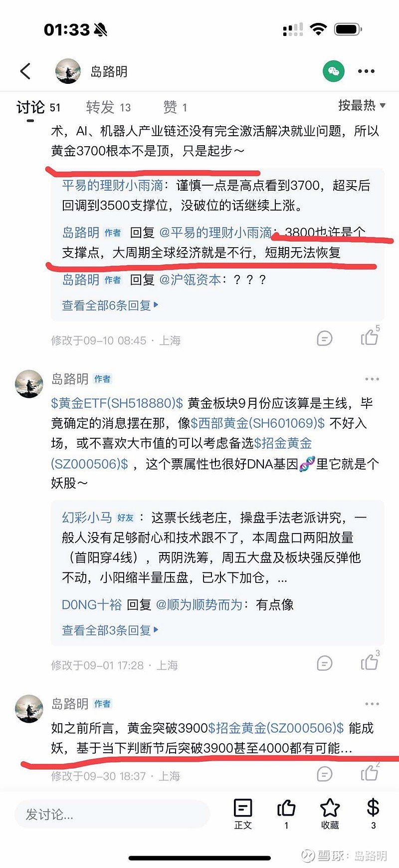Open 按最热 sort dropdown
This screenshot has width=399, height=868.
(362, 105)
